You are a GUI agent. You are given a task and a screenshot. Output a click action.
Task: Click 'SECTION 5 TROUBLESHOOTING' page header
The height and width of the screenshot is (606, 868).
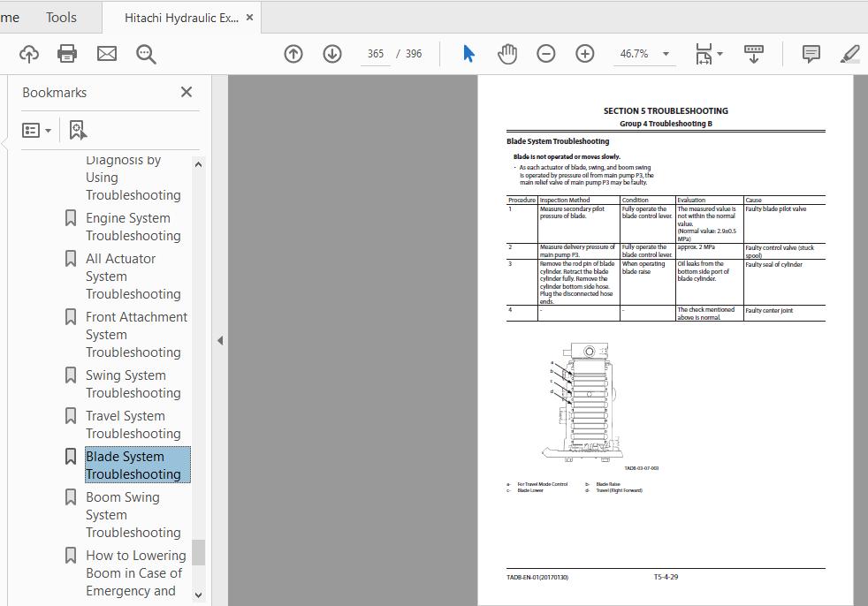pyautogui.click(x=666, y=110)
